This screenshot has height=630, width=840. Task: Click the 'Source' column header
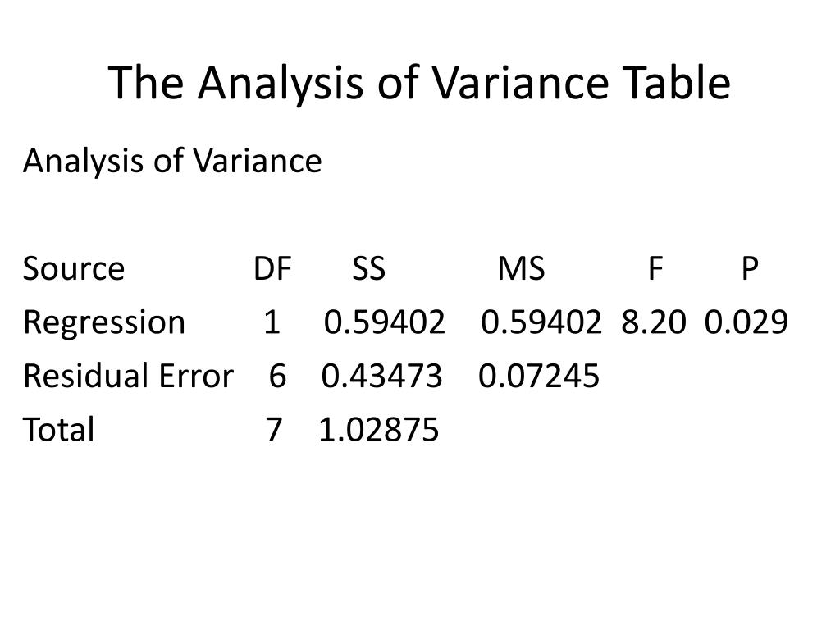point(73,268)
